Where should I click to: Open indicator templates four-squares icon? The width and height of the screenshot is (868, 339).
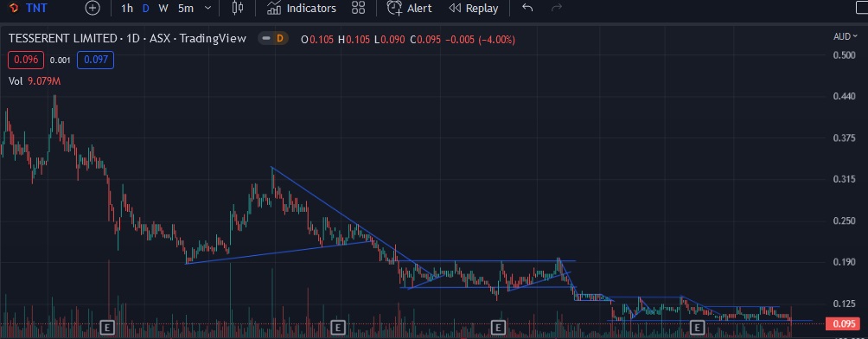(x=358, y=9)
